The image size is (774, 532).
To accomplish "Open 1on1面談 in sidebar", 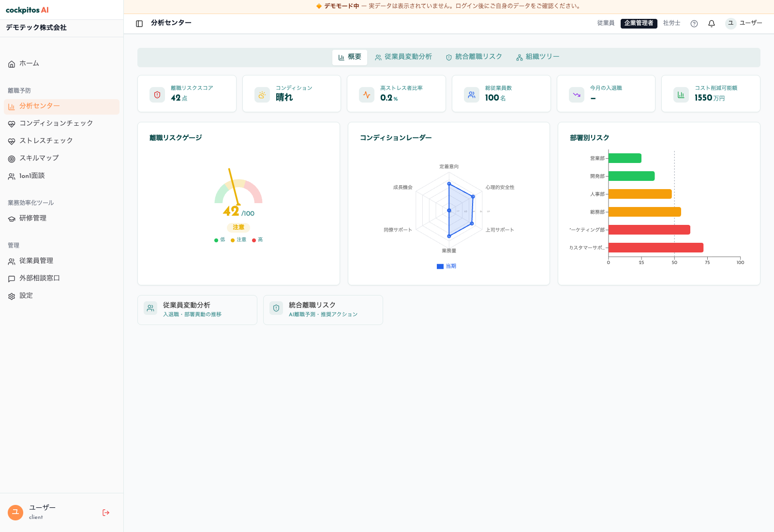I will coord(61,176).
